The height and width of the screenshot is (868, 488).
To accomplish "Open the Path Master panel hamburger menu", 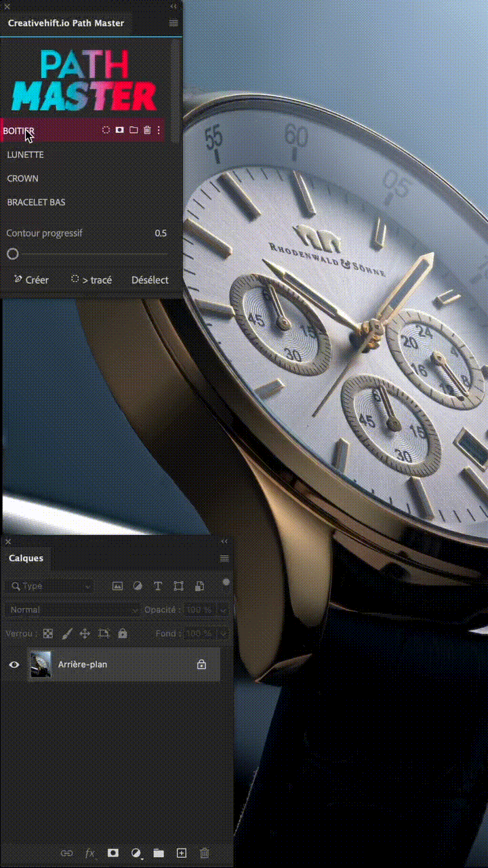I will 174,23.
